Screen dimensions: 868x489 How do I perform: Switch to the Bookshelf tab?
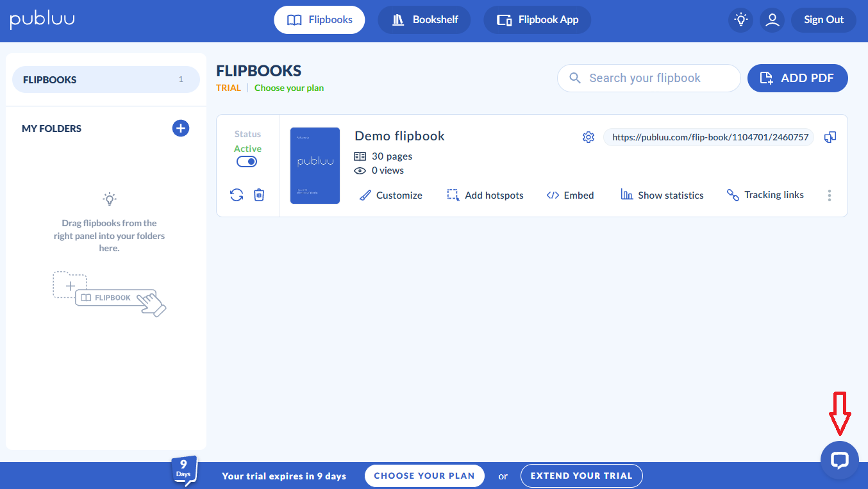coord(424,20)
